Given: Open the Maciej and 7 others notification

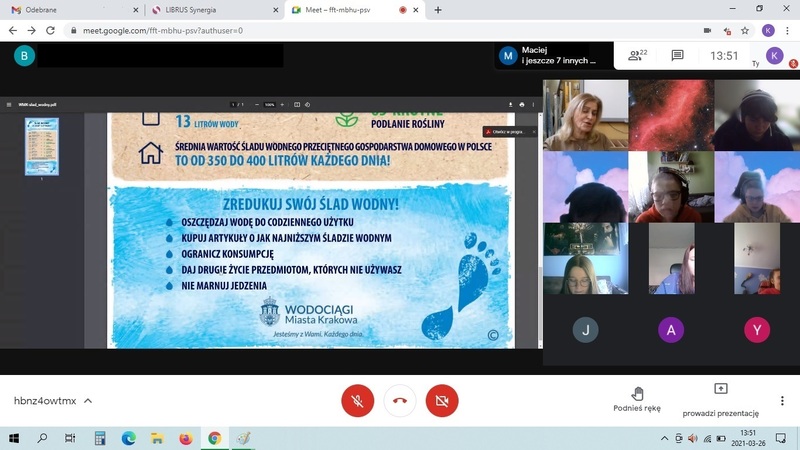Looking at the screenshot, I should tap(550, 56).
